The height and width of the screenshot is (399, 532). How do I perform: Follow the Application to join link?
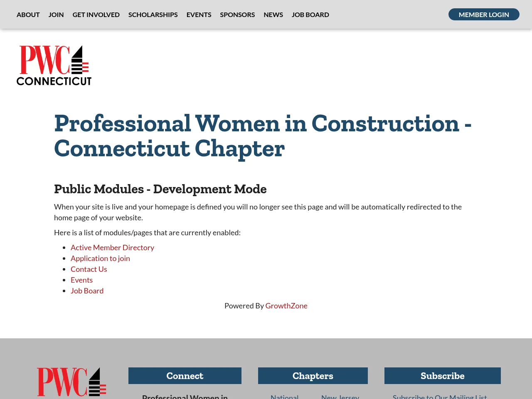100,259
